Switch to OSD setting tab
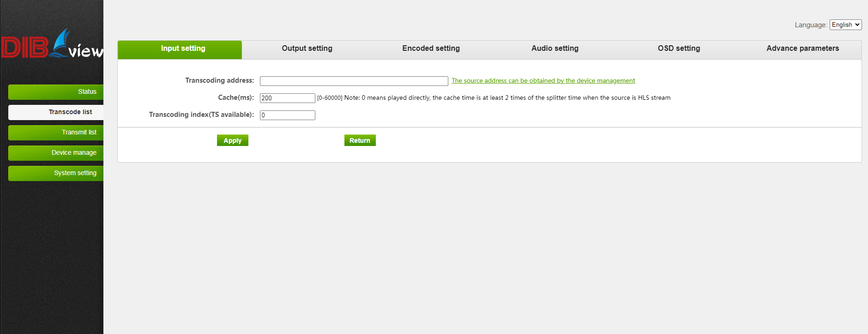 click(679, 49)
